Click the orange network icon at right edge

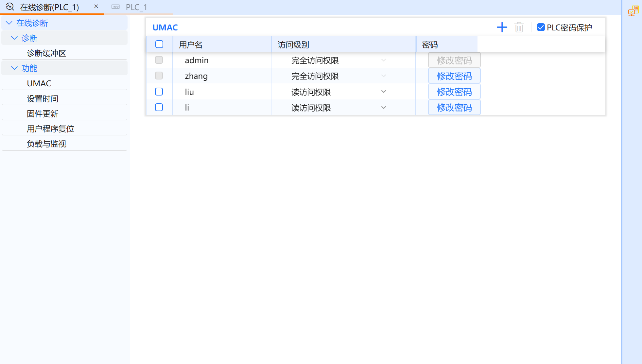pos(633,11)
